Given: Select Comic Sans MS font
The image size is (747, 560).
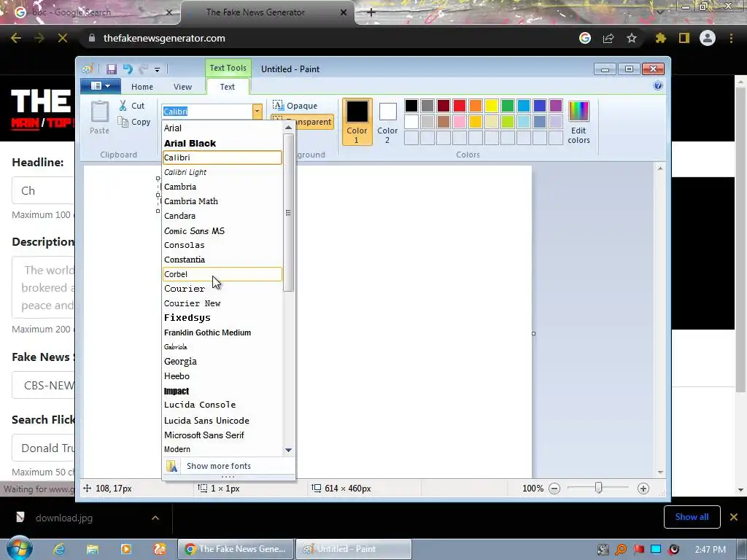Looking at the screenshot, I should tap(222, 230).
